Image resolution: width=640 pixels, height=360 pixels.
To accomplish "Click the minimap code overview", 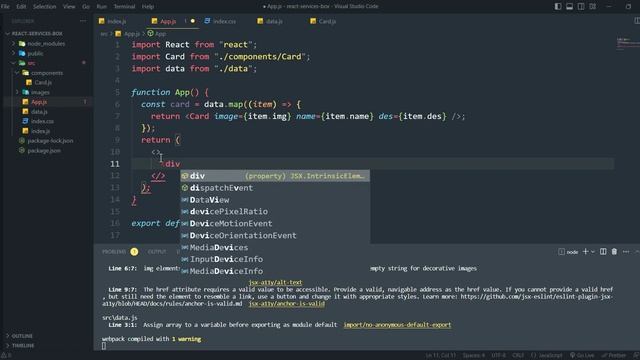I will pos(627,43).
